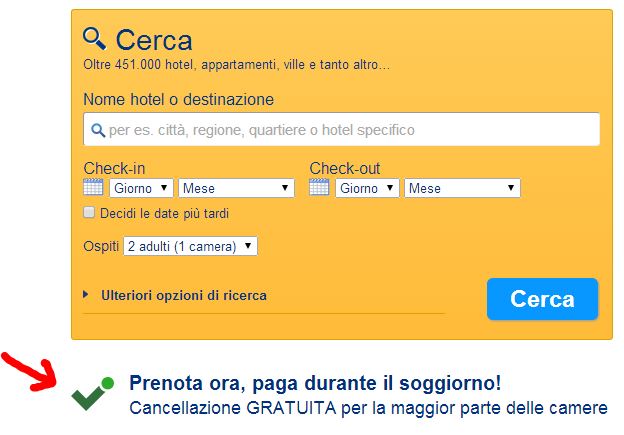Open the Check-out Giorno dropdown
The image size is (624, 435).
pos(367,188)
